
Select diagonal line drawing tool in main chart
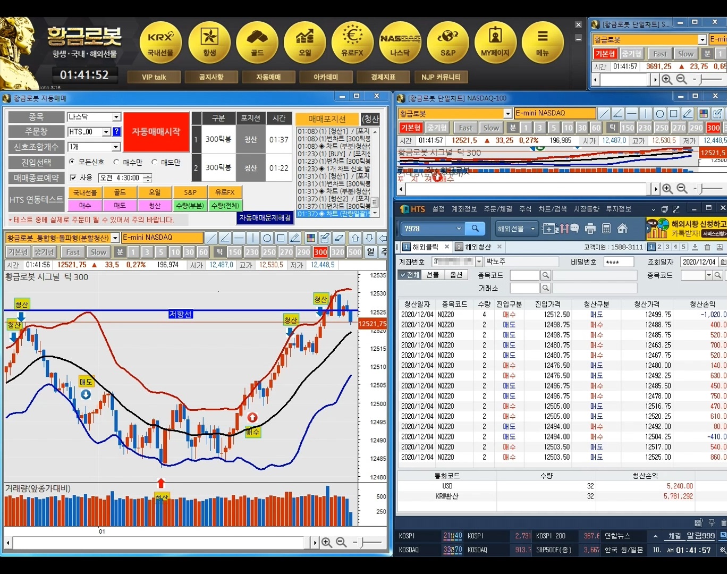211,238
